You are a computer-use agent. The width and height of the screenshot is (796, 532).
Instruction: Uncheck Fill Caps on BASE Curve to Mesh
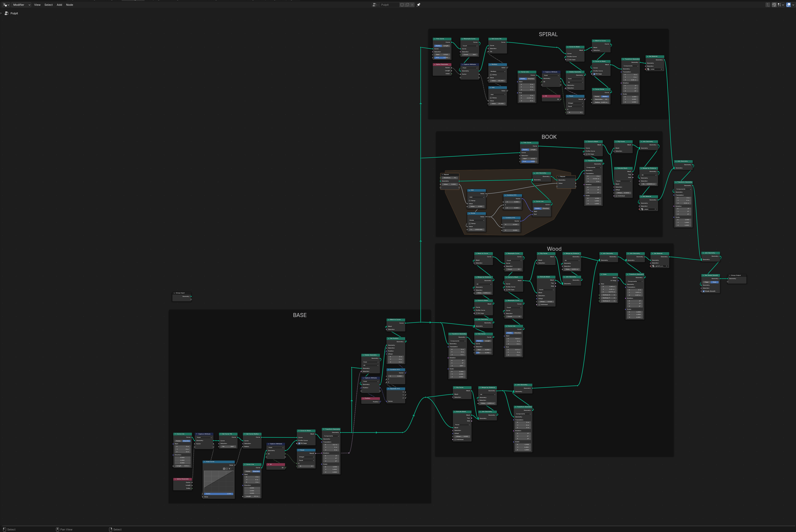tap(299, 443)
